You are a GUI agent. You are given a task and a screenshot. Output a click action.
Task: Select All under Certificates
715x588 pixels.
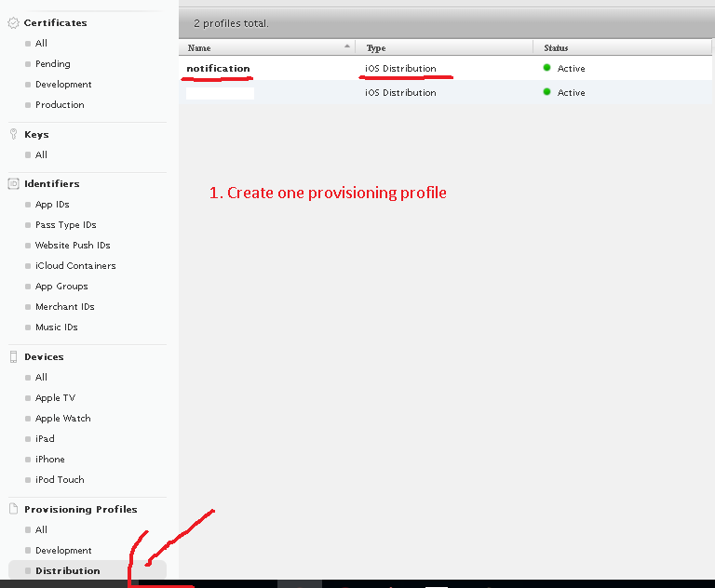click(41, 44)
